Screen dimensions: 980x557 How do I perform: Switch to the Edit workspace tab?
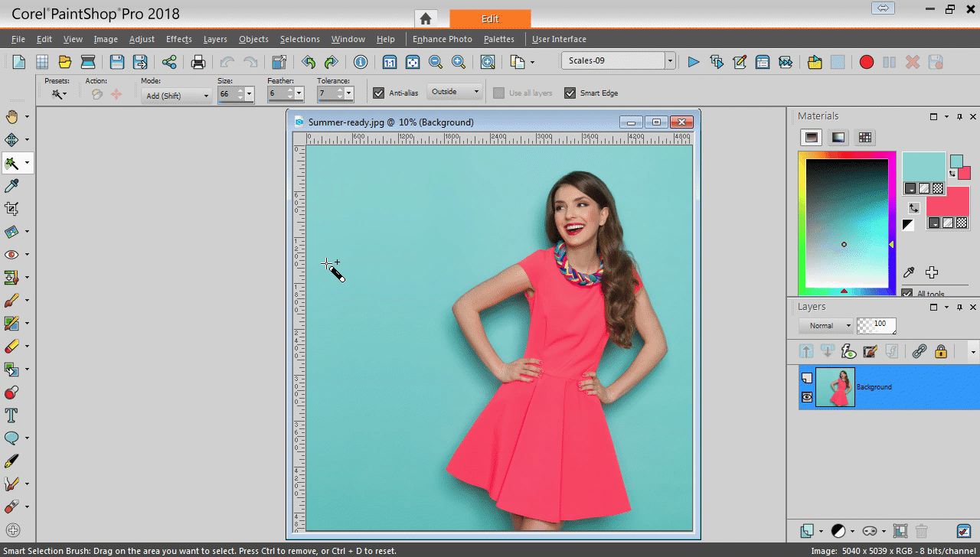(490, 18)
